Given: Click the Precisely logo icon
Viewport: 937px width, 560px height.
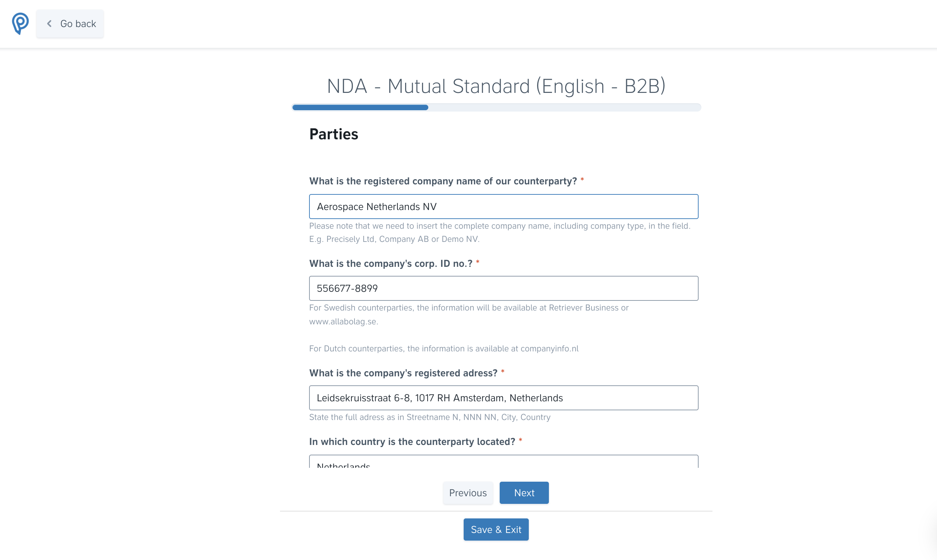Looking at the screenshot, I should pos(20,24).
